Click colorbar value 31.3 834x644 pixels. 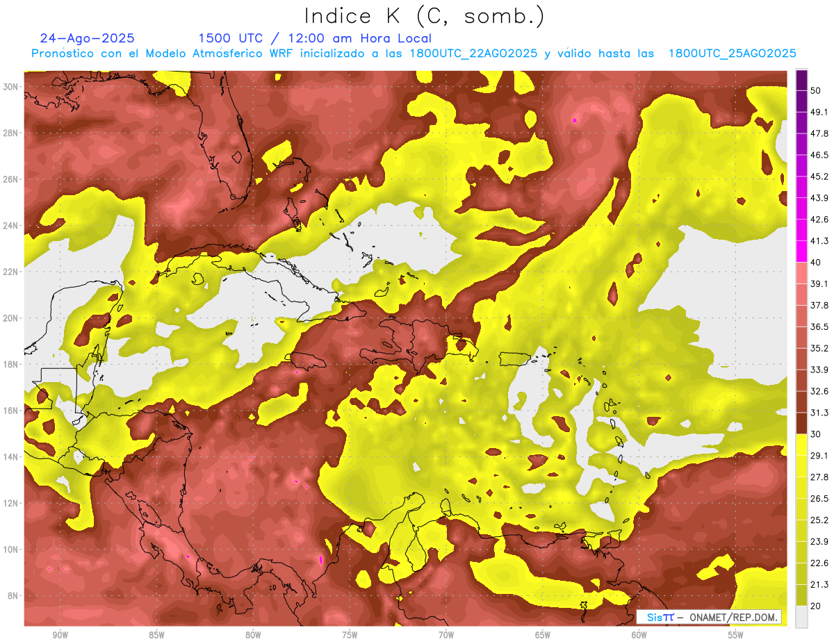point(819,413)
